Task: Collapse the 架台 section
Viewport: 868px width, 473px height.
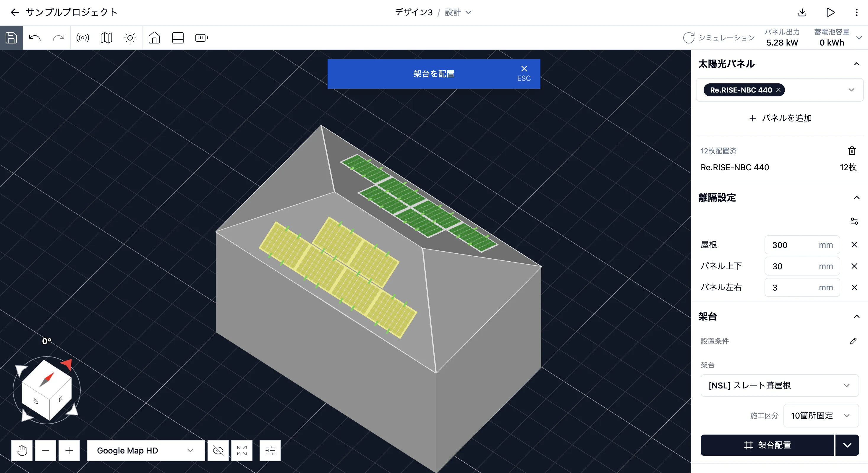Action: point(856,316)
